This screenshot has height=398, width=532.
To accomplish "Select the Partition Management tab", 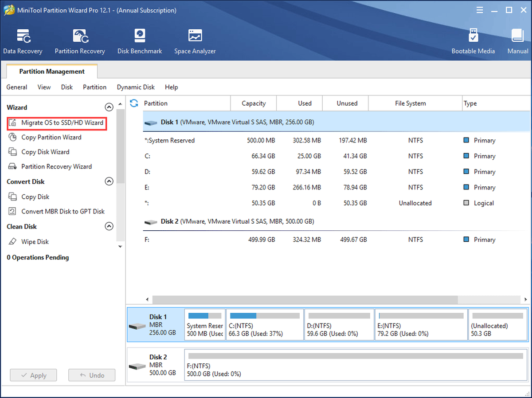I will tap(52, 71).
